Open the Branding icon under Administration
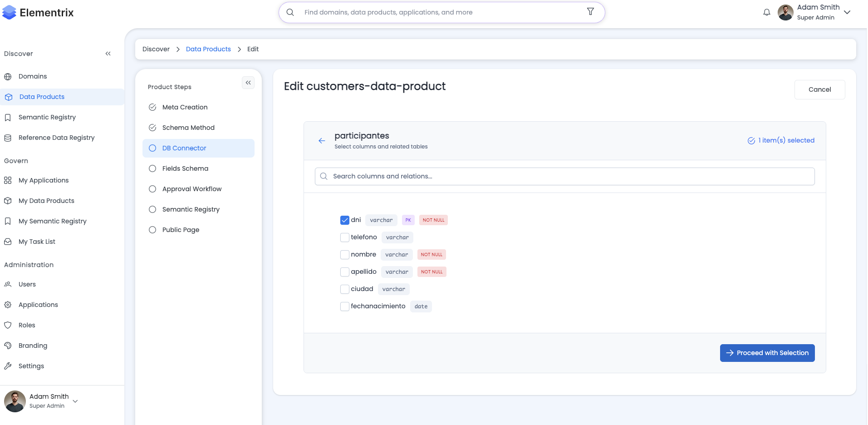Viewport: 868px width, 425px height. point(8,345)
